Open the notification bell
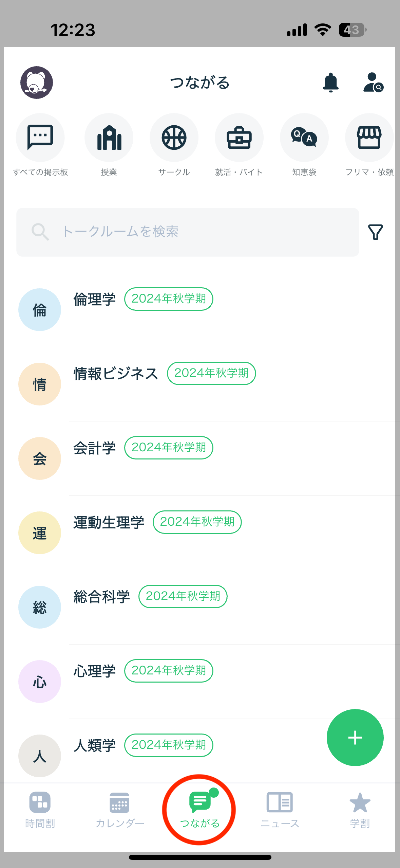The image size is (400, 868). (330, 82)
